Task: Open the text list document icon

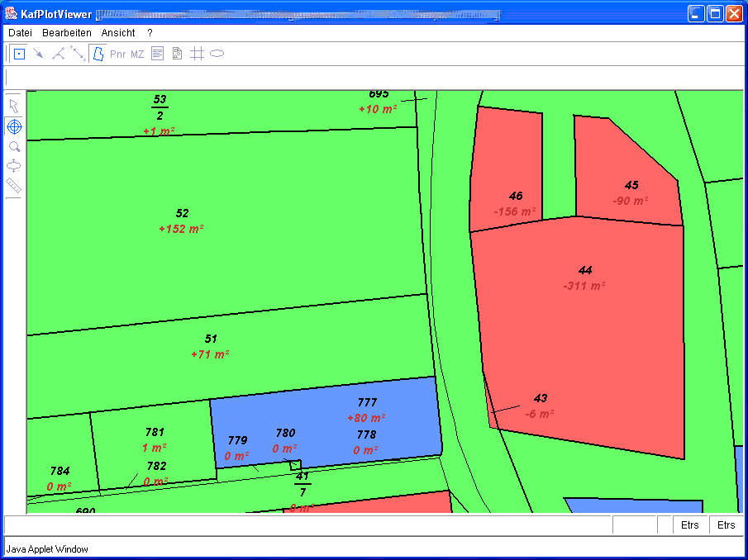Action: pyautogui.click(x=157, y=54)
